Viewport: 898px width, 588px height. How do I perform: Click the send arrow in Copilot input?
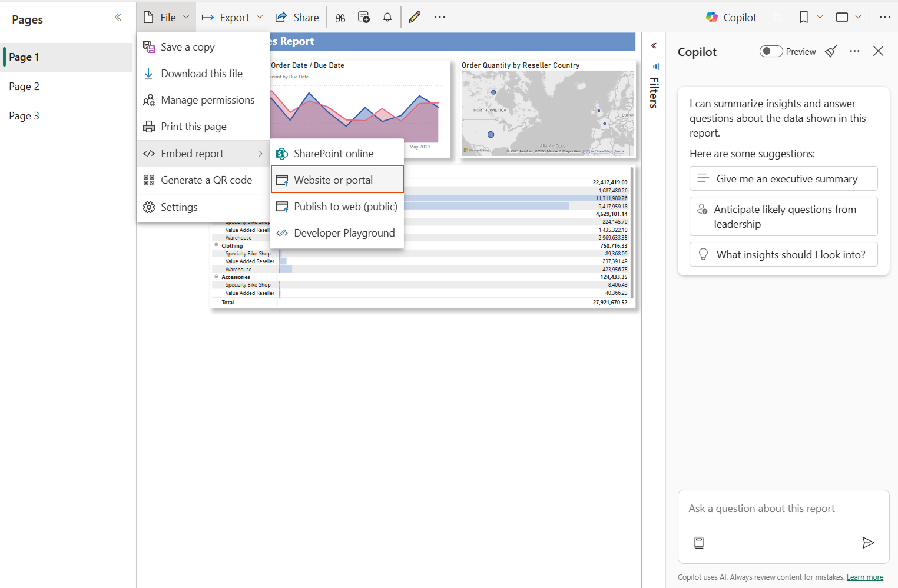[x=867, y=543]
